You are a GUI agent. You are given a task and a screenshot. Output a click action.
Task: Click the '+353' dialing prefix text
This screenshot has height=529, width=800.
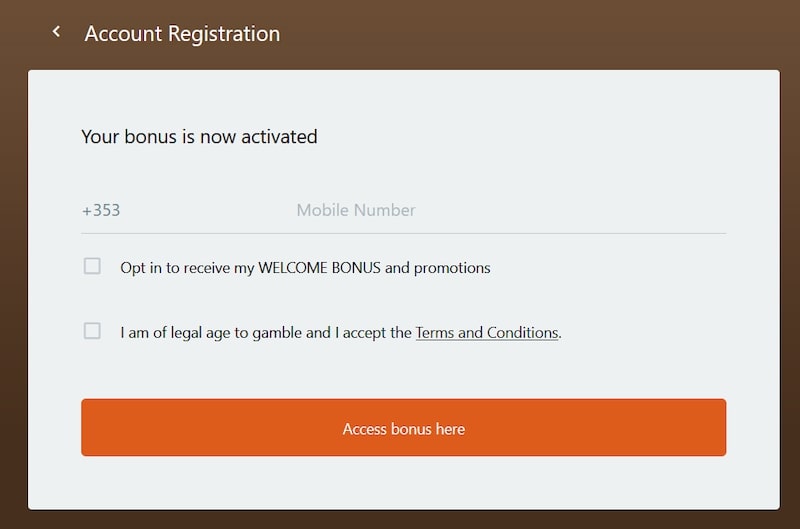pos(101,210)
